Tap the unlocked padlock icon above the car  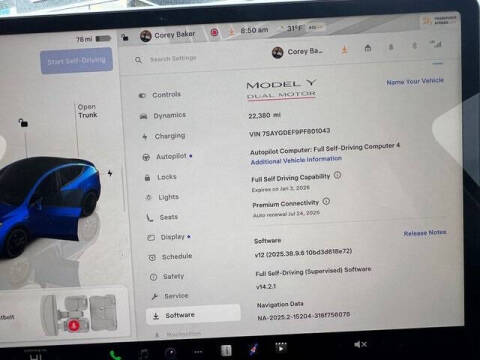click(x=23, y=123)
